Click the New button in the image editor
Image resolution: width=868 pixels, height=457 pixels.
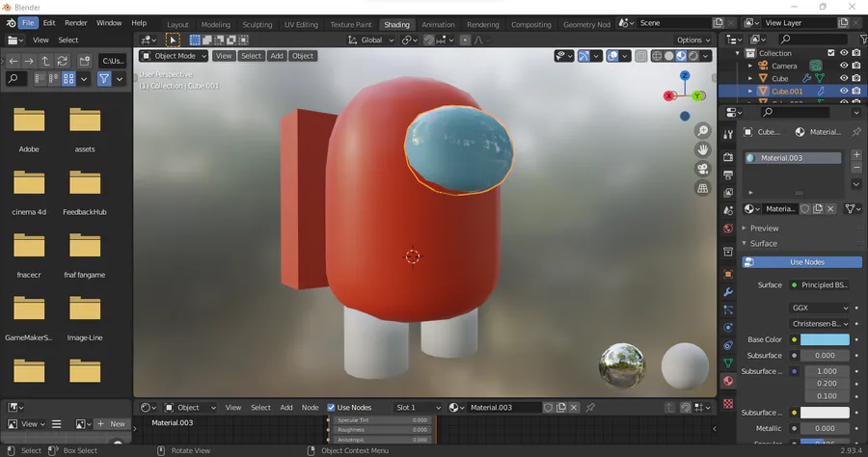[112, 424]
